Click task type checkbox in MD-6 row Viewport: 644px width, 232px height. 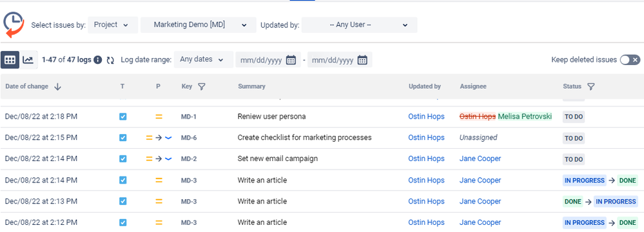122,138
